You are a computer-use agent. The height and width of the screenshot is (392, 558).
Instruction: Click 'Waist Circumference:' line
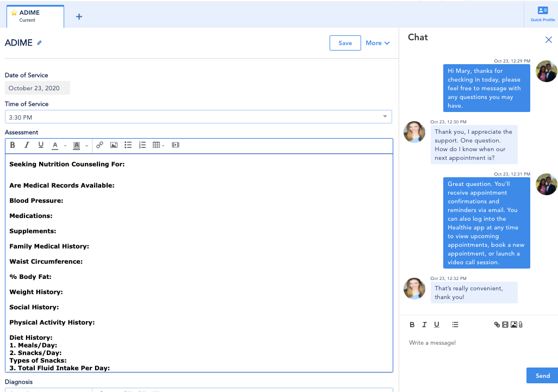coord(46,262)
